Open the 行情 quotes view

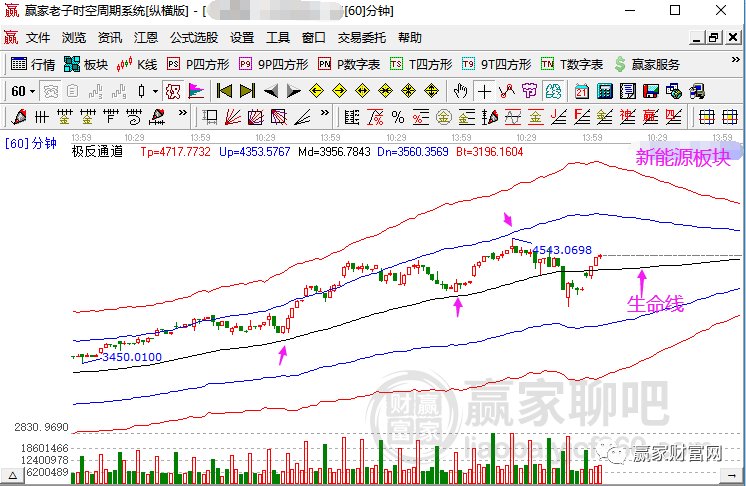(32, 64)
